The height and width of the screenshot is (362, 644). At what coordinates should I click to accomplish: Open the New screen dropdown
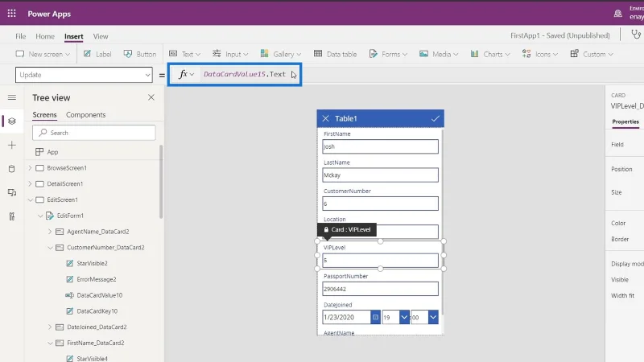pyautogui.click(x=43, y=54)
